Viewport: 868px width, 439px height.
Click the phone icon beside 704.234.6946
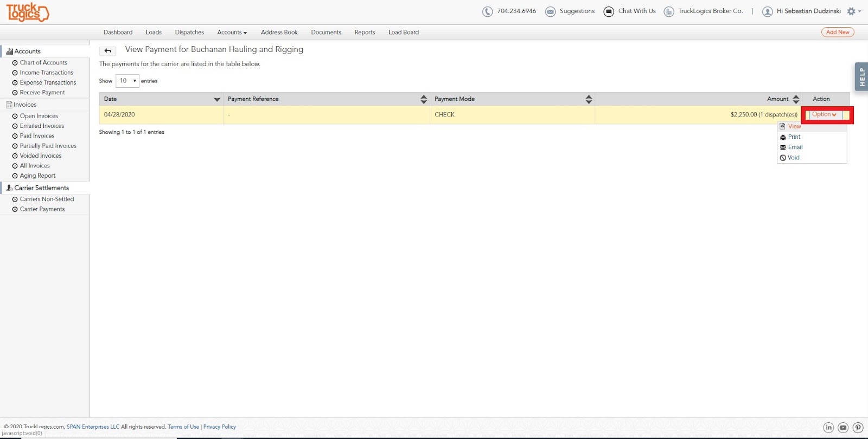tap(488, 11)
